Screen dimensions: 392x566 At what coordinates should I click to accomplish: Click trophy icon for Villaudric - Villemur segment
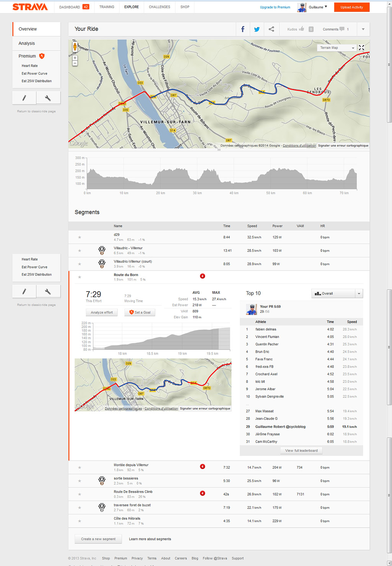tap(102, 250)
